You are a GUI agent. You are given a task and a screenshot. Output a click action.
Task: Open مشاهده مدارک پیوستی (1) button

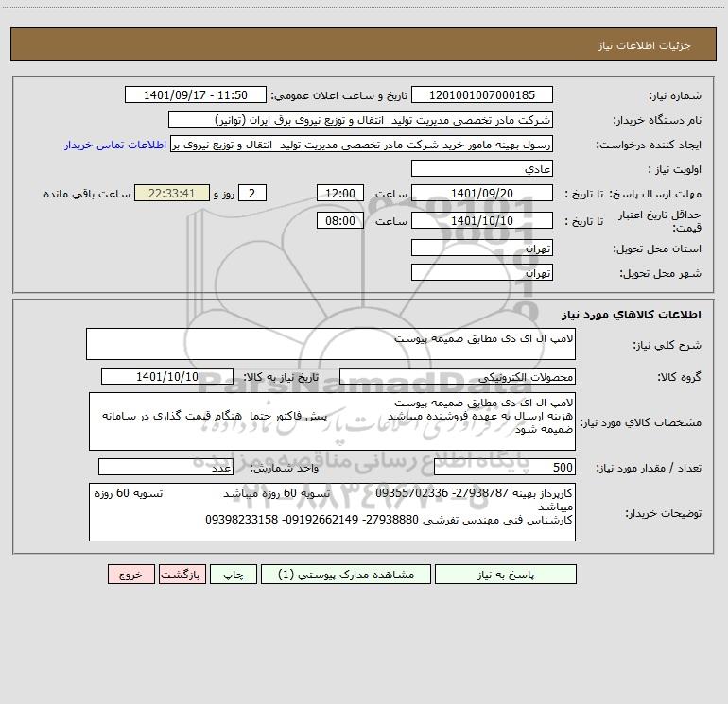346,575
